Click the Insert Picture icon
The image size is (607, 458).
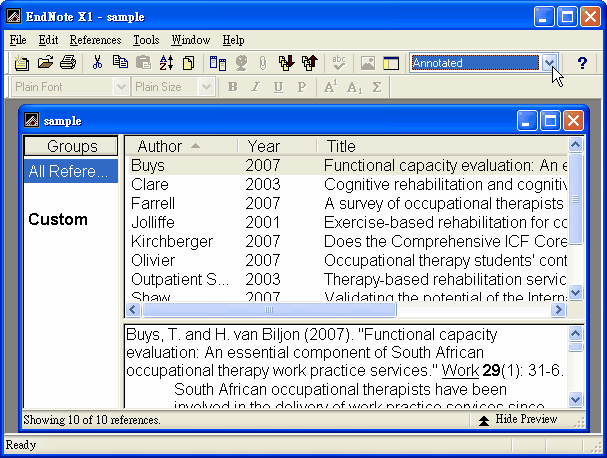coord(368,63)
